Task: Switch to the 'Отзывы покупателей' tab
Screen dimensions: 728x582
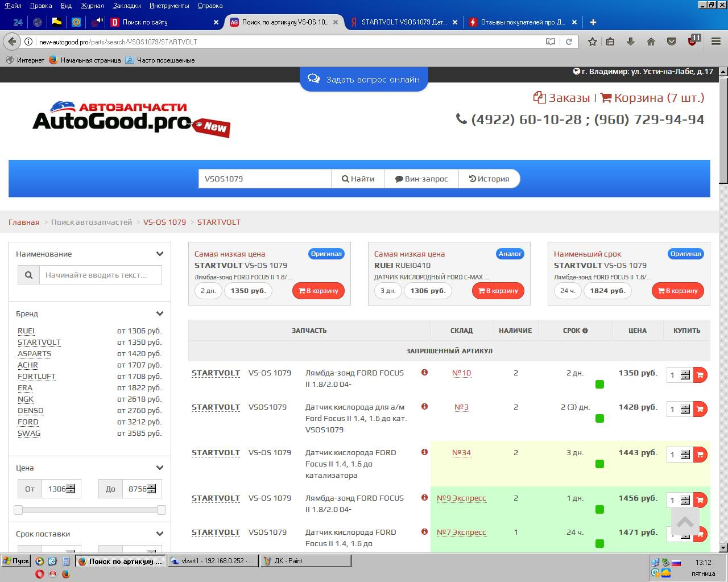Action: (x=523, y=22)
